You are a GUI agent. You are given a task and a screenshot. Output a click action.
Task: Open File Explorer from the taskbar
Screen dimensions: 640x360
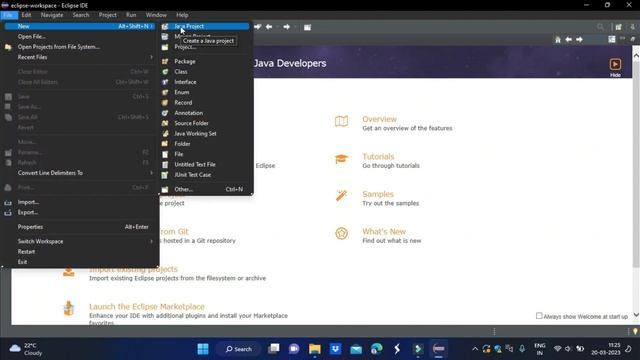coord(315,349)
